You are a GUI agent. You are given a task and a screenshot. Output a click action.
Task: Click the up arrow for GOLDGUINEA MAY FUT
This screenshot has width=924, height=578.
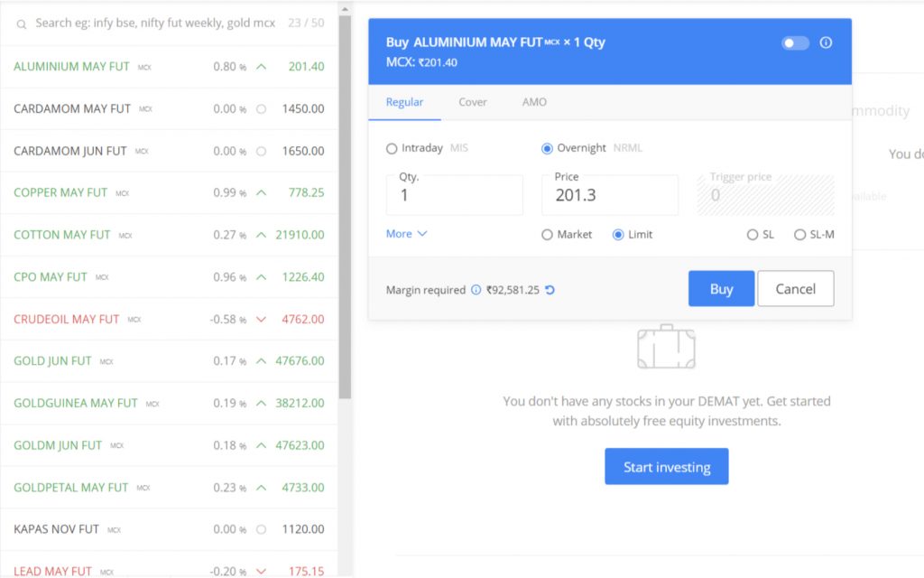(261, 404)
